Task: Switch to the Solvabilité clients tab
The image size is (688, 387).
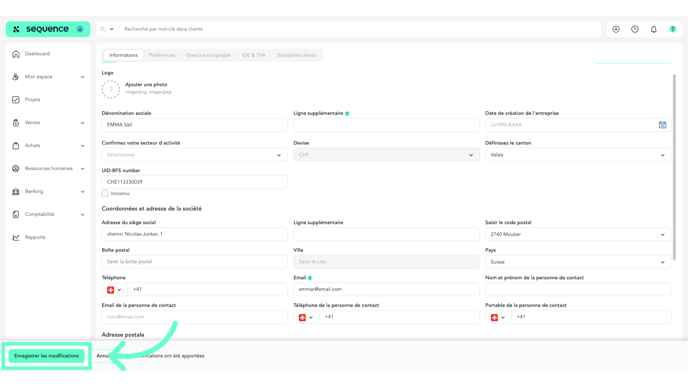Action: [296, 55]
